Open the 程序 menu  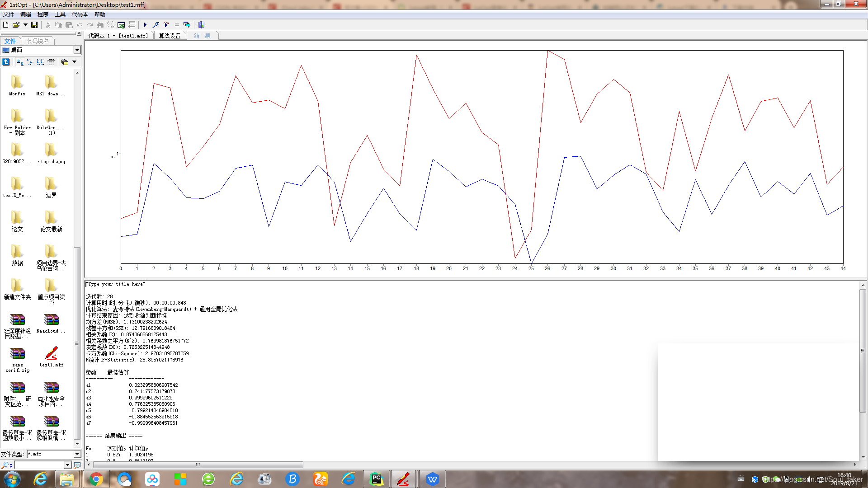pos(43,14)
